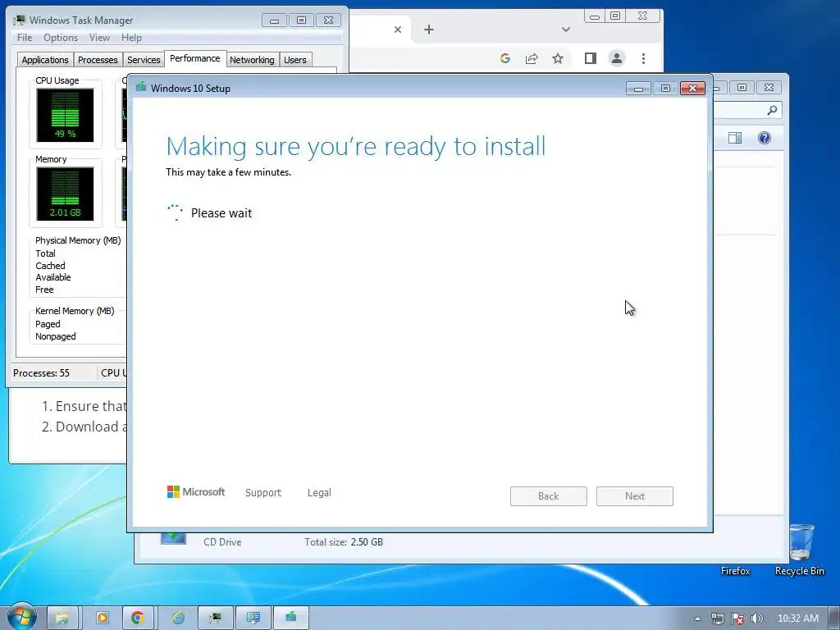Switch to Chrome on the taskbar
This screenshot has width=840, height=630.
click(138, 618)
